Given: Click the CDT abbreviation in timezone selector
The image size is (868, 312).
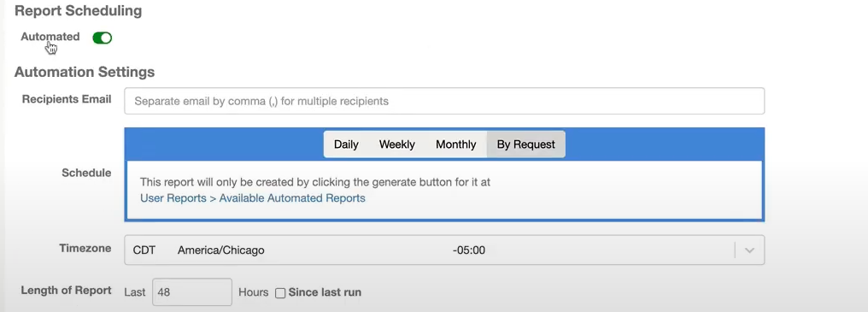Looking at the screenshot, I should point(144,250).
